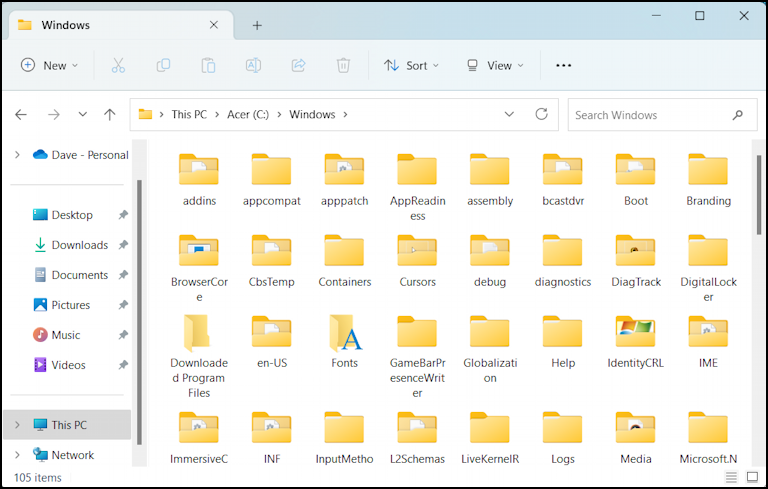Click the navigation pane scrollbar
This screenshot has height=489, width=768.
click(139, 312)
